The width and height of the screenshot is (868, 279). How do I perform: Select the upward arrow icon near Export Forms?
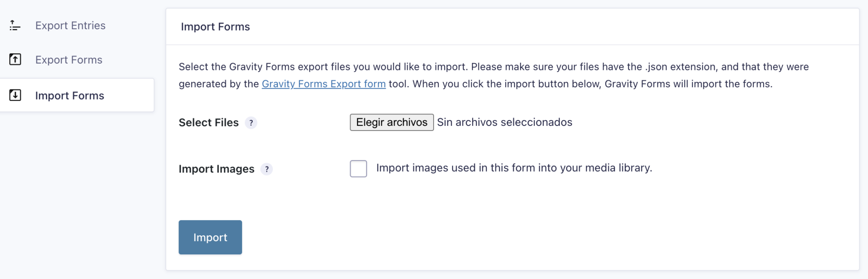[15, 59]
